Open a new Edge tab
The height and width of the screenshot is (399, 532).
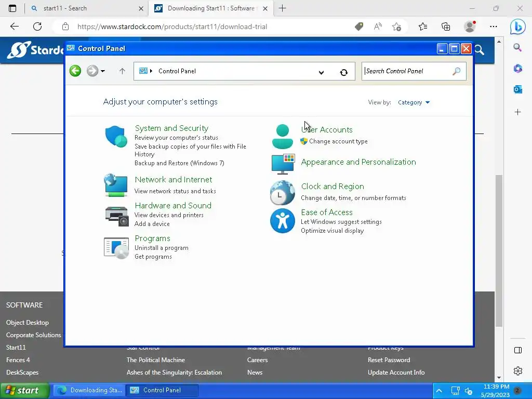[x=282, y=8]
